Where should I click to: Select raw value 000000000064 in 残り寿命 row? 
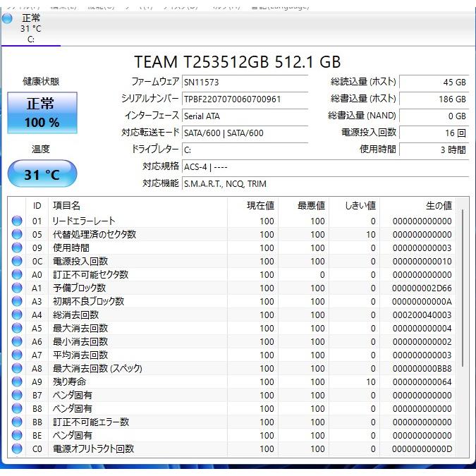(422, 382)
